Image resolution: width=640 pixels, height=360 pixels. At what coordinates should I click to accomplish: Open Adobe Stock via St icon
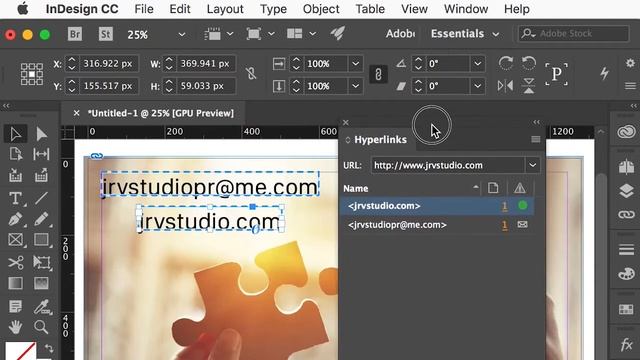coord(106,34)
